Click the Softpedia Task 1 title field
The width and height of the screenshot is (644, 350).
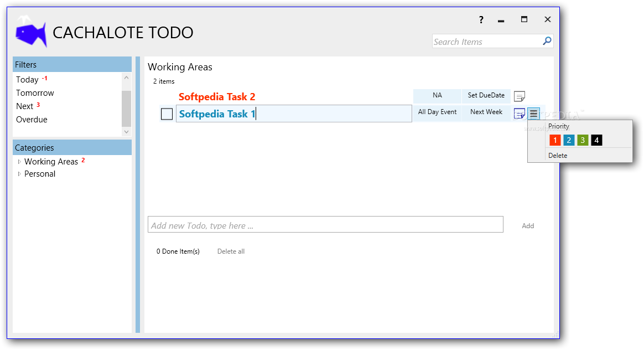click(294, 114)
